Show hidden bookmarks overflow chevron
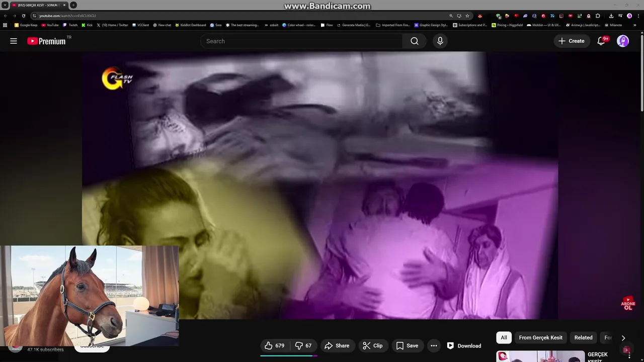644x362 pixels. (x=634, y=25)
